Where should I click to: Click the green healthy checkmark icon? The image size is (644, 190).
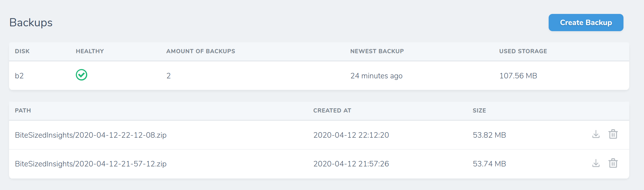tap(81, 75)
